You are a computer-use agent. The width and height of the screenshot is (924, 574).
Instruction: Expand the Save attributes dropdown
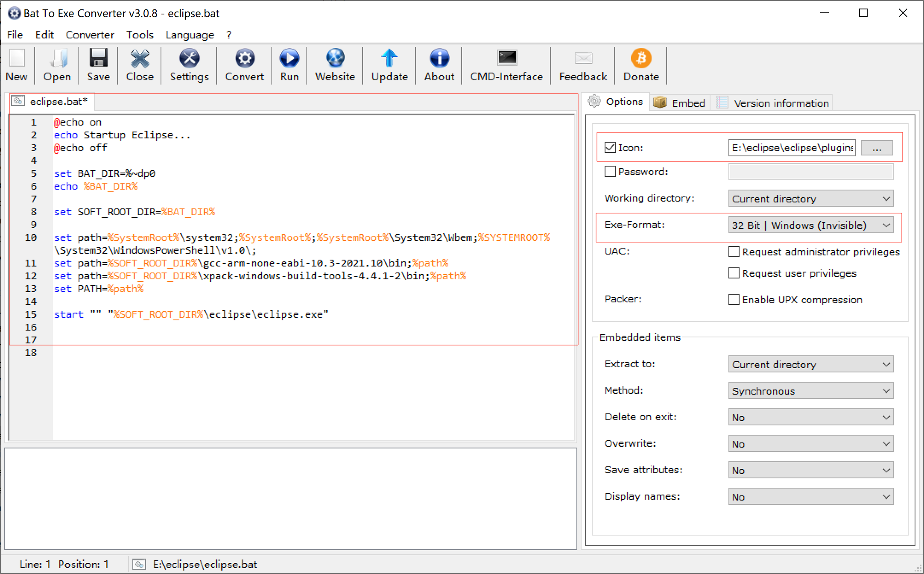(x=810, y=470)
